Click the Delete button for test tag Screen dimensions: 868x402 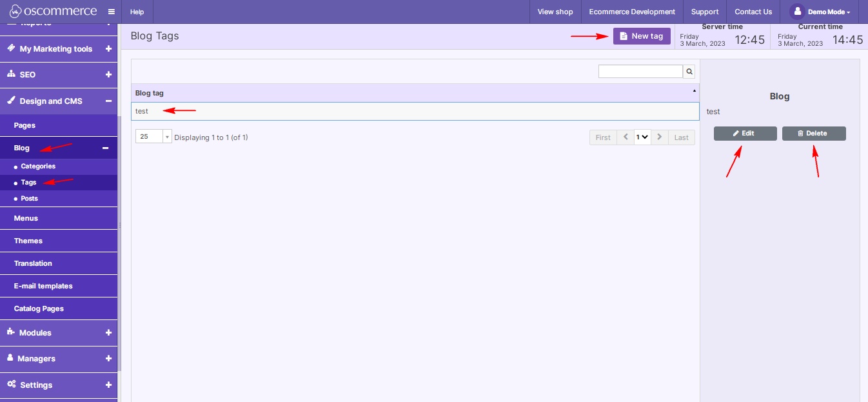[814, 134]
